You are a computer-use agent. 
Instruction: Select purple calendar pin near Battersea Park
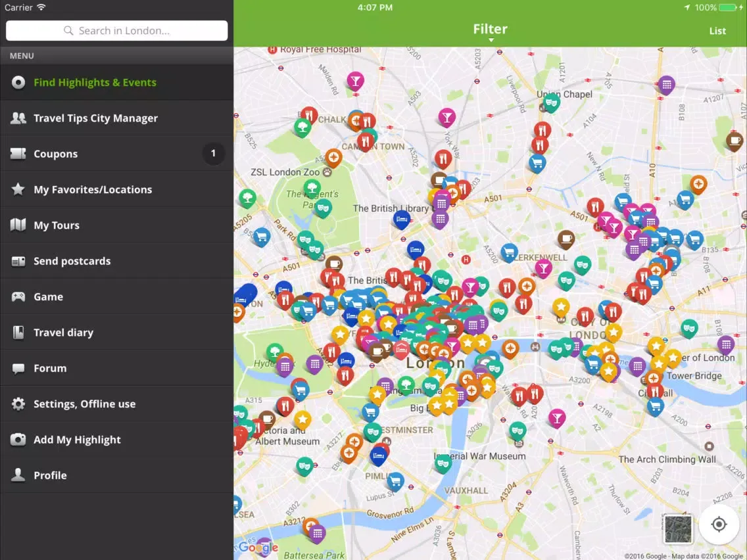(318, 533)
